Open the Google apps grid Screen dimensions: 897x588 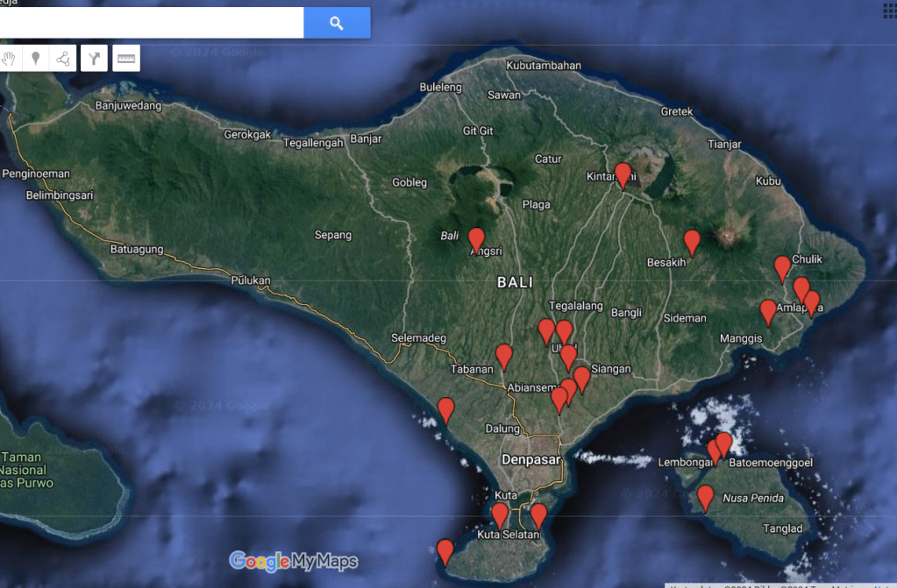[887, 9]
